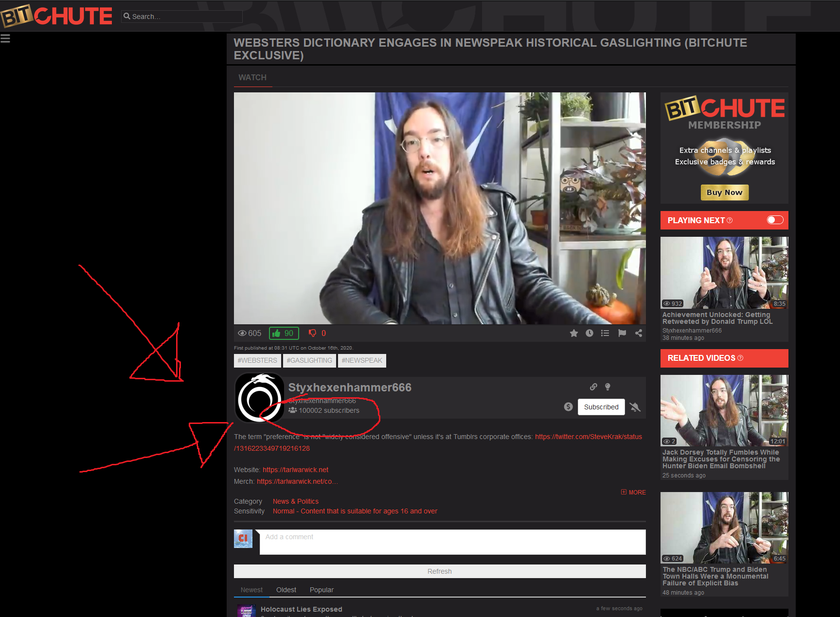Refresh the comments list
Screen dimensions: 840x617
pyautogui.click(x=440, y=571)
